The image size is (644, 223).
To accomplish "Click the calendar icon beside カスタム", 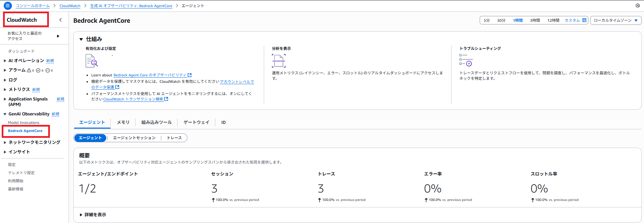I will click(x=584, y=20).
